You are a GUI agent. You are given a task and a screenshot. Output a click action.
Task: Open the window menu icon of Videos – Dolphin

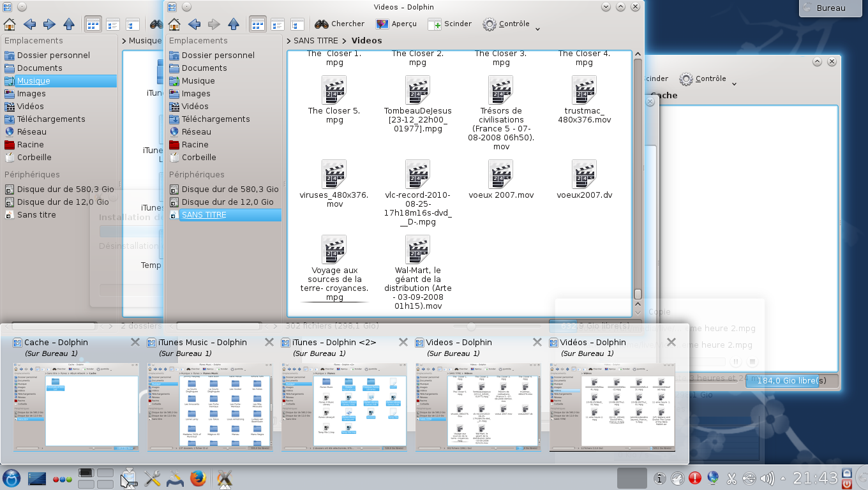coord(172,7)
